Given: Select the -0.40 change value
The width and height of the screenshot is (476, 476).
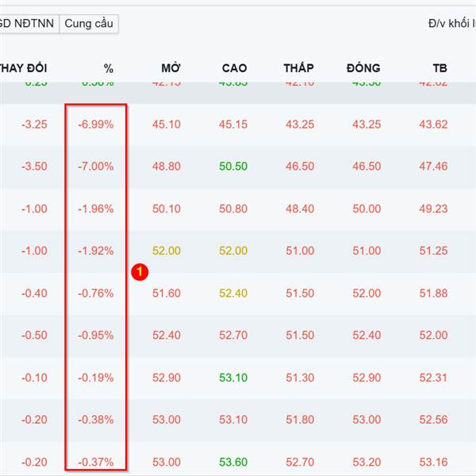Looking at the screenshot, I should coord(34,294).
